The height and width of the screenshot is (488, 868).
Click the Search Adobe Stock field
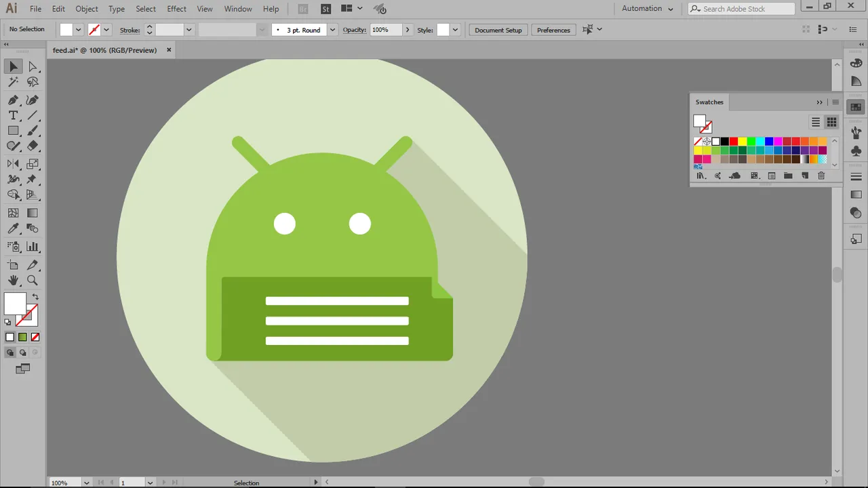tap(741, 9)
